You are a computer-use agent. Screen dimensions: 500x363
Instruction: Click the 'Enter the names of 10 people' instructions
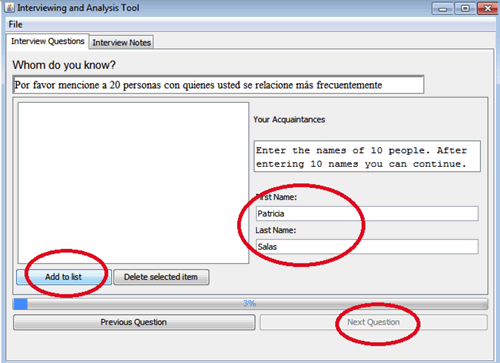(367, 156)
